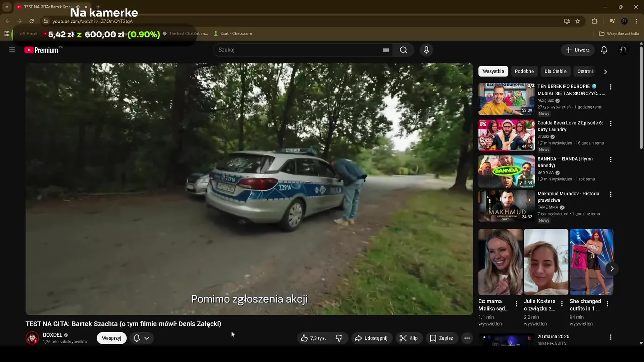644x362 pixels.
Task: Open Chrome profile avatar
Action: tap(624, 21)
